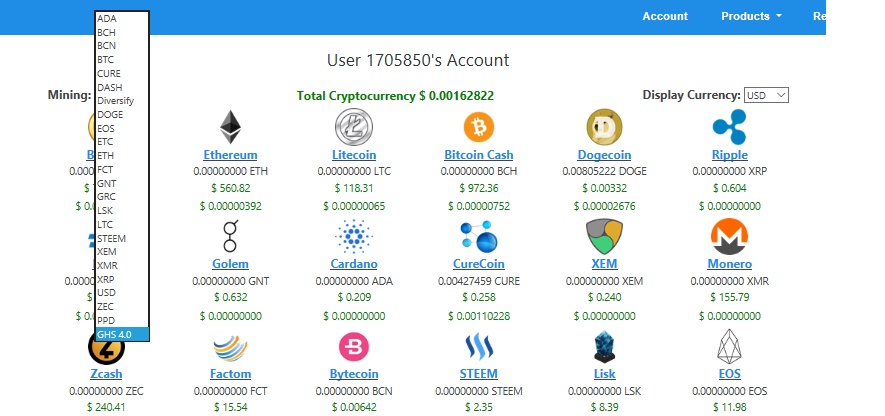Open the Display Currency USD dropdown
The width and height of the screenshot is (885, 416).
pos(766,95)
